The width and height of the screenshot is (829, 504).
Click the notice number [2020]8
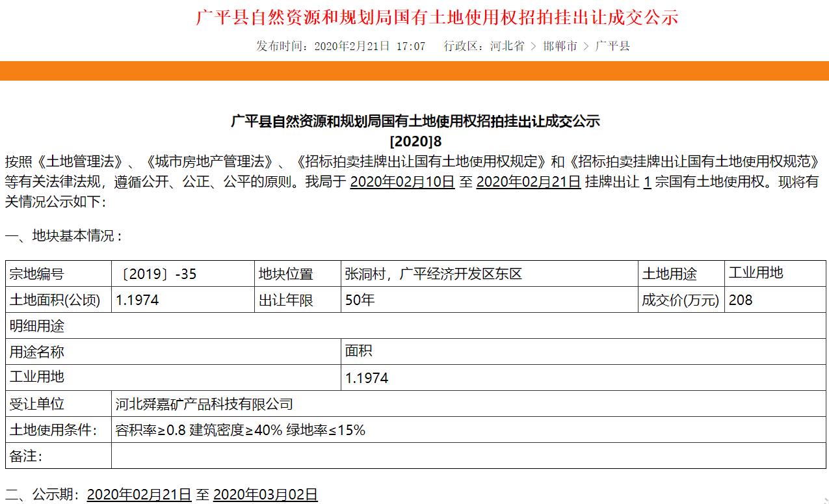tap(415, 141)
